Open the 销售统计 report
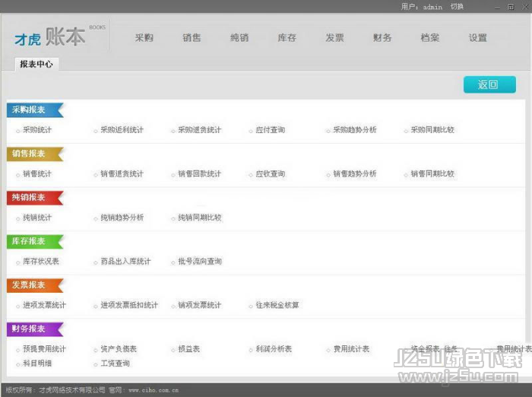The height and width of the screenshot is (397, 532). click(37, 174)
